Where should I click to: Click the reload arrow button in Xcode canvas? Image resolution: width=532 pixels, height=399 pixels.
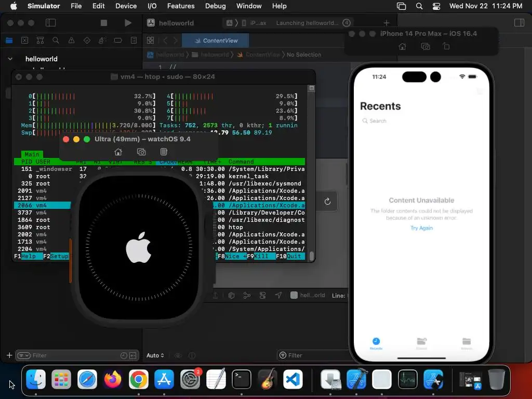(x=327, y=202)
